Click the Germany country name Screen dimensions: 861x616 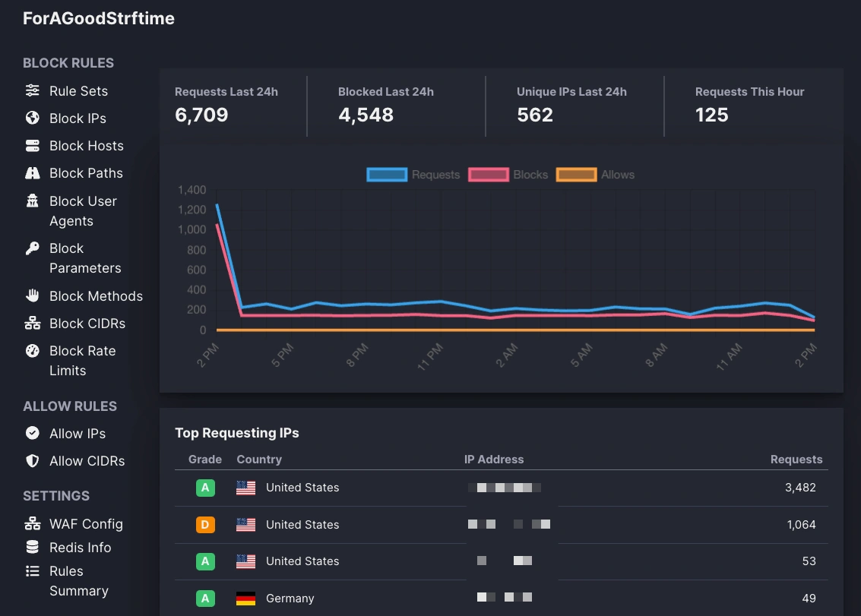[290, 599]
